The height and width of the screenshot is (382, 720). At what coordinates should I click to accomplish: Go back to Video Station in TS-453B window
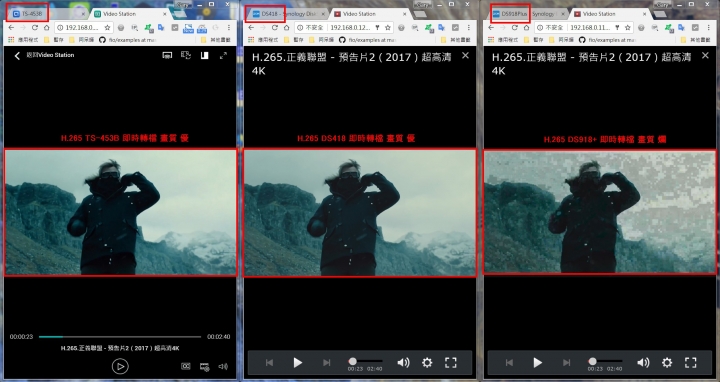[17, 56]
